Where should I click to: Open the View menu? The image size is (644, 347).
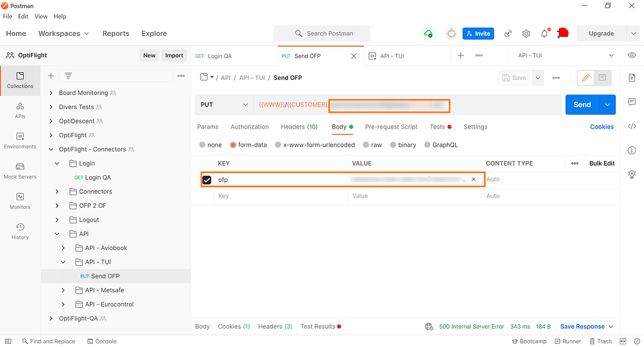(x=41, y=16)
